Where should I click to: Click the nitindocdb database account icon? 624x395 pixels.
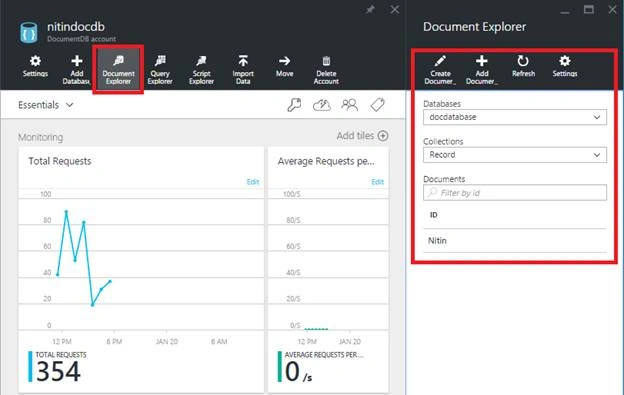(x=29, y=33)
